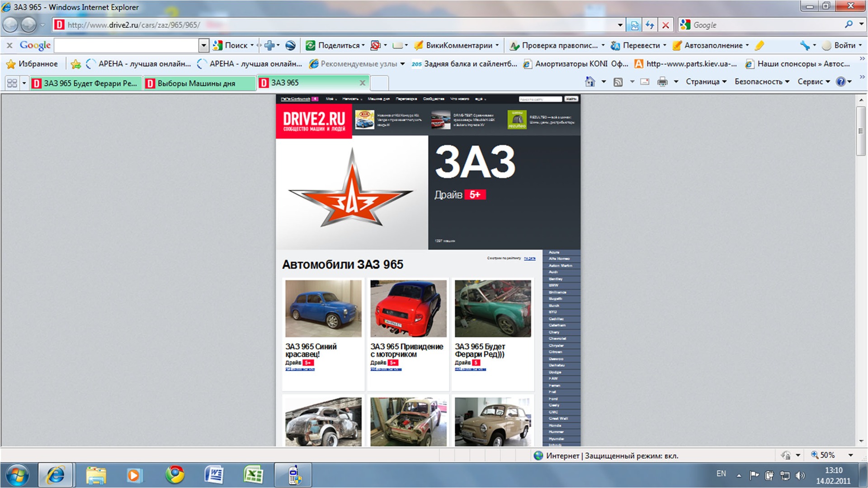Open the ЗАЗ 965 Будет Ферари Ред))) link
Viewport: 868px width, 488px height.
click(480, 351)
